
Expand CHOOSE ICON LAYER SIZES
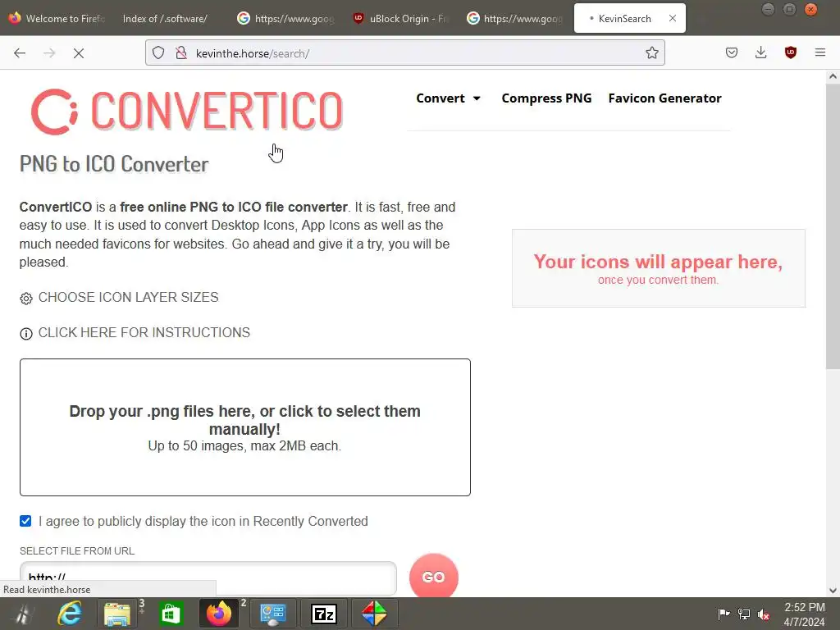click(x=128, y=297)
